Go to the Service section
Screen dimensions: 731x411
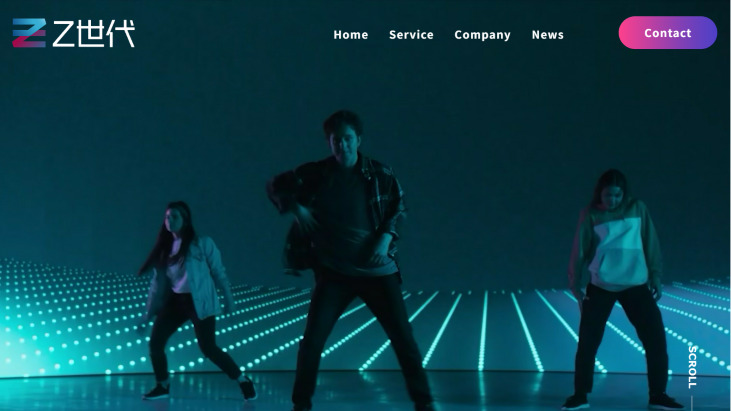411,34
